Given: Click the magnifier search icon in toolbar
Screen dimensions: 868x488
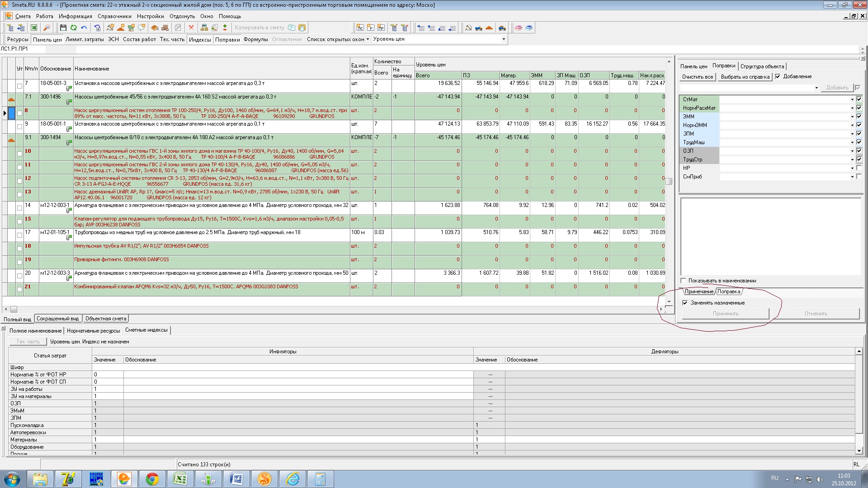Looking at the screenshot, I should coord(47,28).
